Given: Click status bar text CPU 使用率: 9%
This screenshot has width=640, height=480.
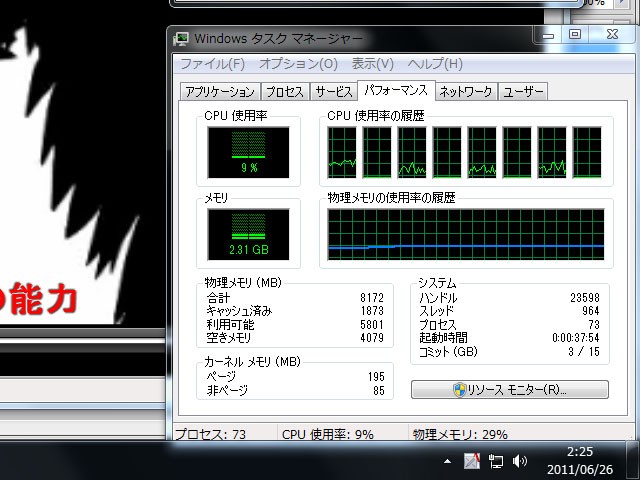Looking at the screenshot, I should point(328,434).
